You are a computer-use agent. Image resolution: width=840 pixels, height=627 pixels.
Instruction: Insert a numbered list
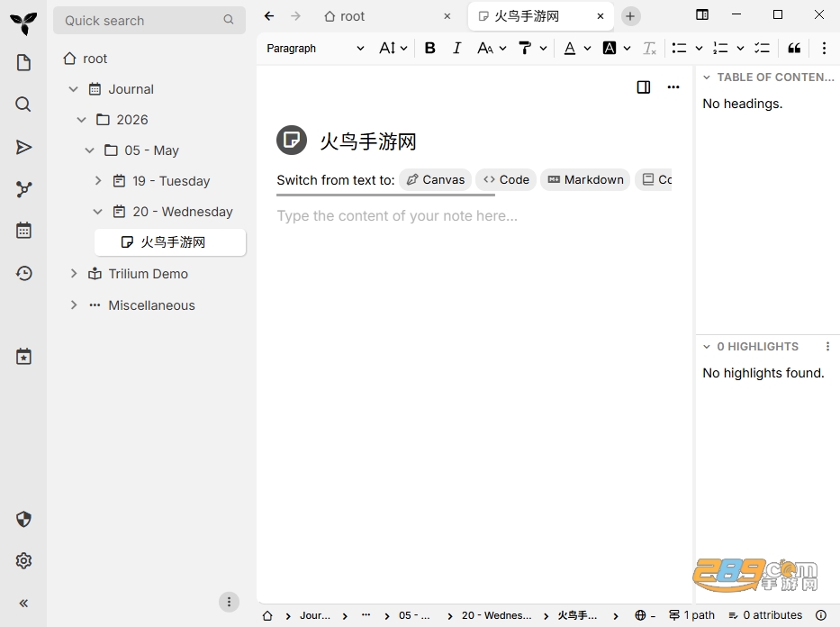coord(720,49)
